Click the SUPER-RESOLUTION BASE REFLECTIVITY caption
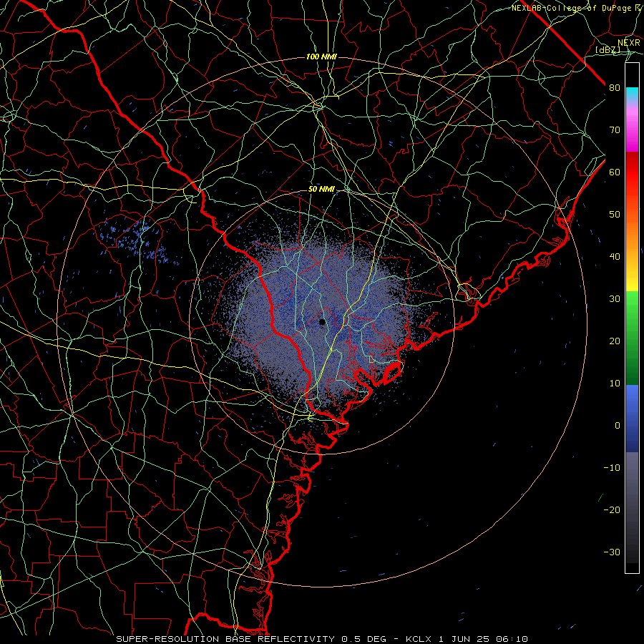The image size is (644, 644). 225,639
